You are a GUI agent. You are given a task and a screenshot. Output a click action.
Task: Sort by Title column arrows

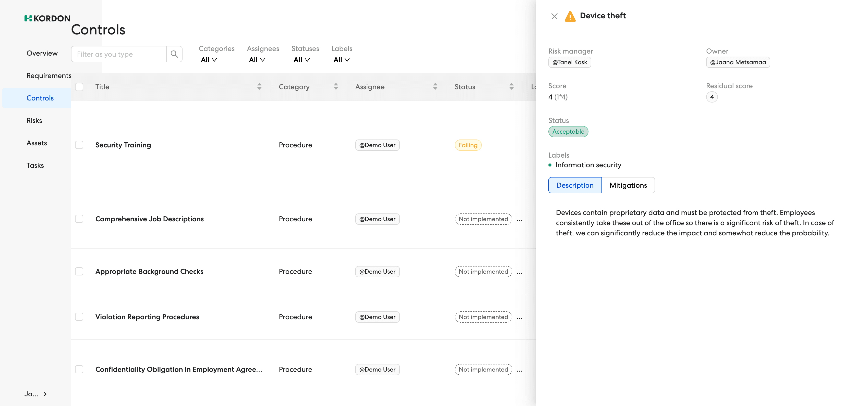259,86
